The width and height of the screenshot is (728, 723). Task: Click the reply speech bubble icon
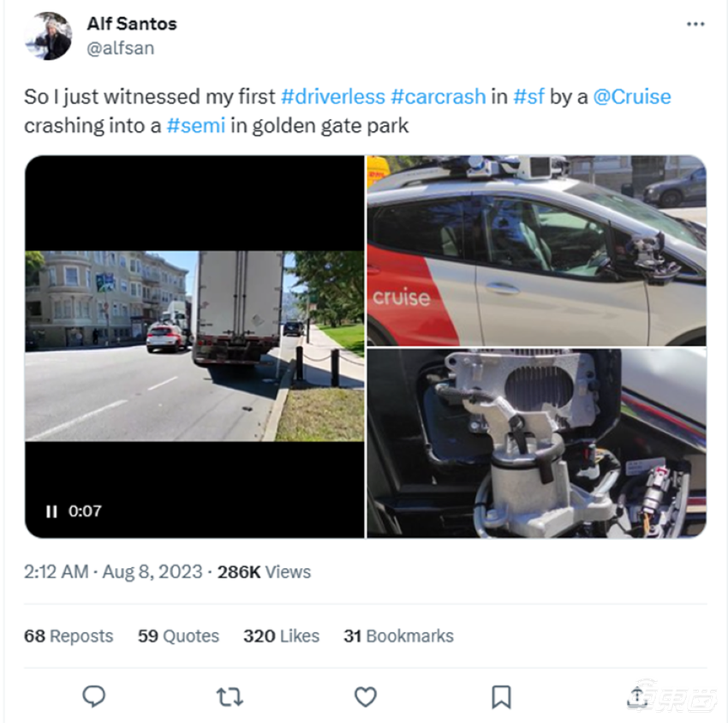pyautogui.click(x=94, y=696)
